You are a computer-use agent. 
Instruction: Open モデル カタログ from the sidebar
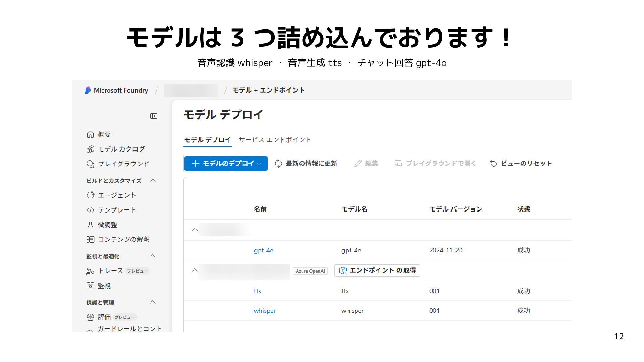pos(121,149)
